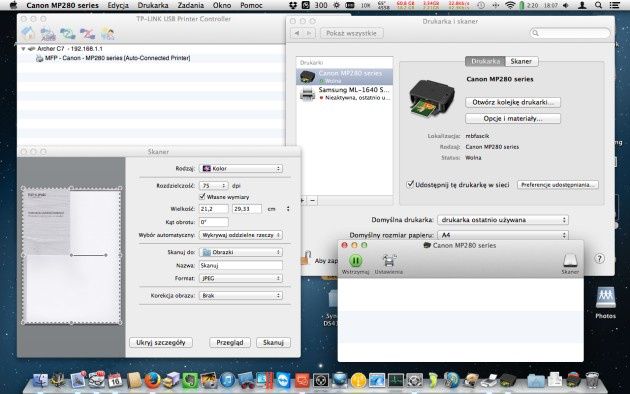Click the back arrow in Drukarka i skaner
The width and height of the screenshot is (630, 394).
point(297,33)
